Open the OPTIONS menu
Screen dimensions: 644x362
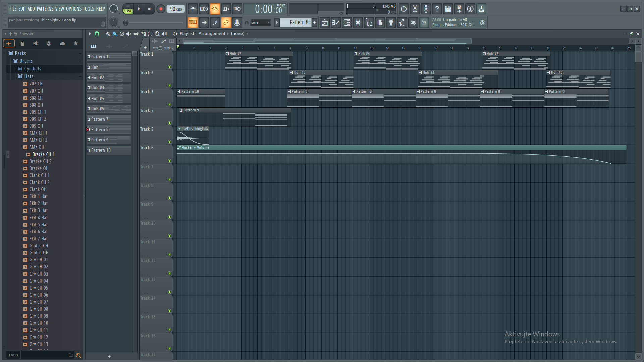(x=73, y=9)
